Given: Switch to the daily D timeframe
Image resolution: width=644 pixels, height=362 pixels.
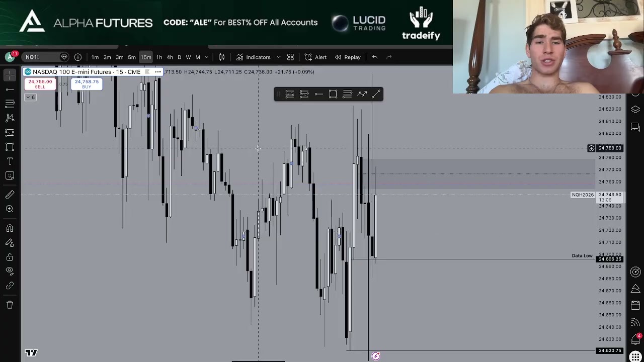Looking at the screenshot, I should 179,57.
